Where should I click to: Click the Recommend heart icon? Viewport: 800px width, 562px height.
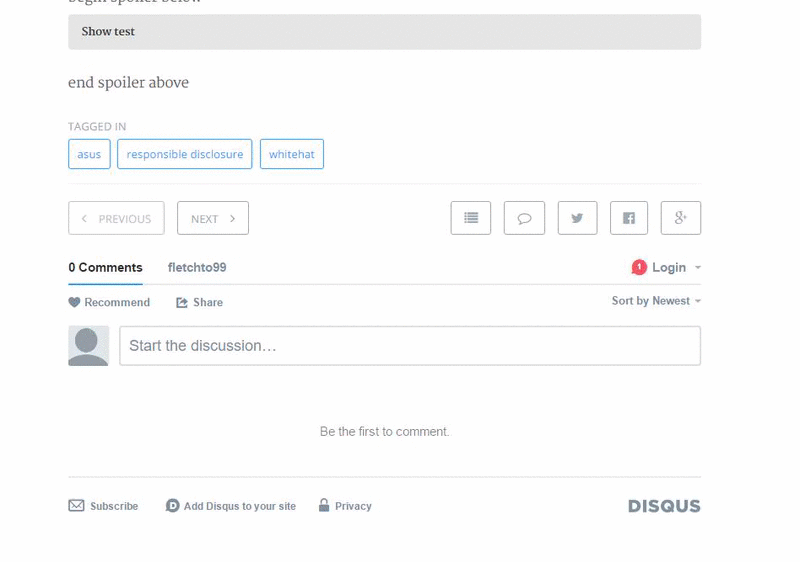pyautogui.click(x=74, y=302)
